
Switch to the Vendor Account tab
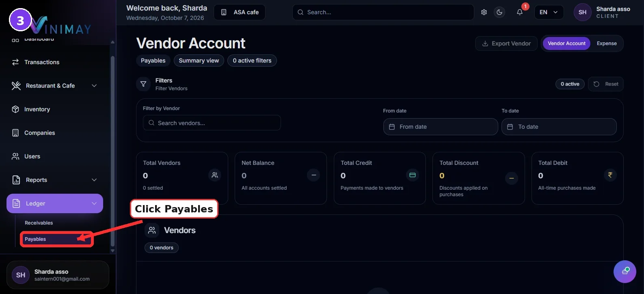click(566, 43)
